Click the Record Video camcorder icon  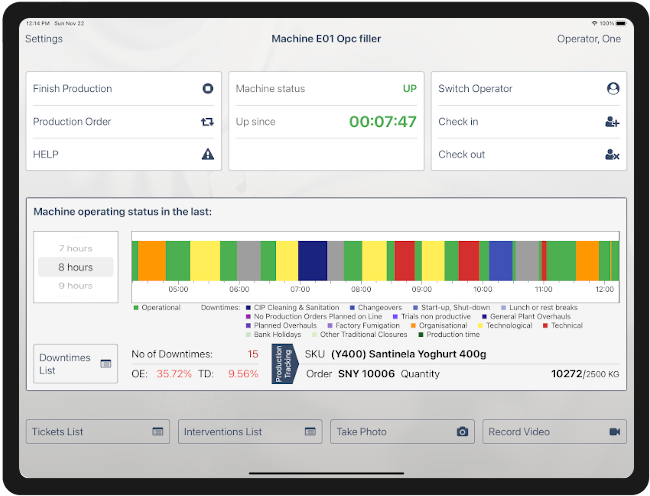615,432
